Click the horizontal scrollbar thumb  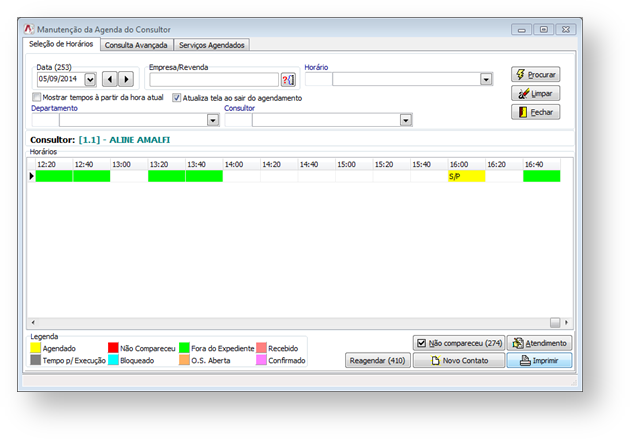pos(555,322)
